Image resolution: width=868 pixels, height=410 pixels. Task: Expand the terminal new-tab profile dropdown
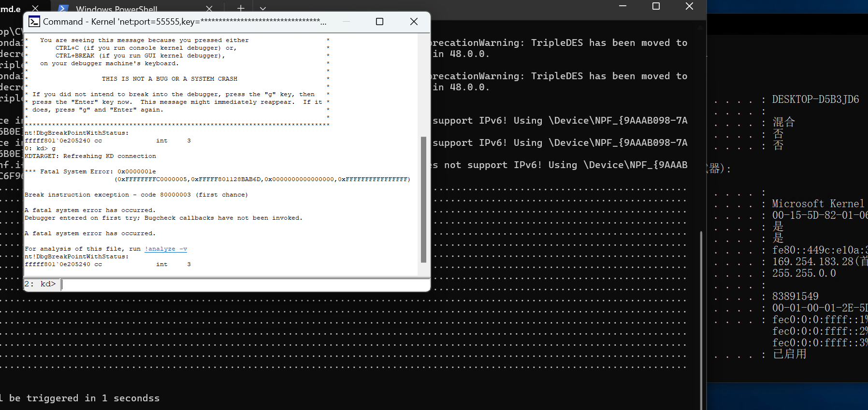click(263, 8)
